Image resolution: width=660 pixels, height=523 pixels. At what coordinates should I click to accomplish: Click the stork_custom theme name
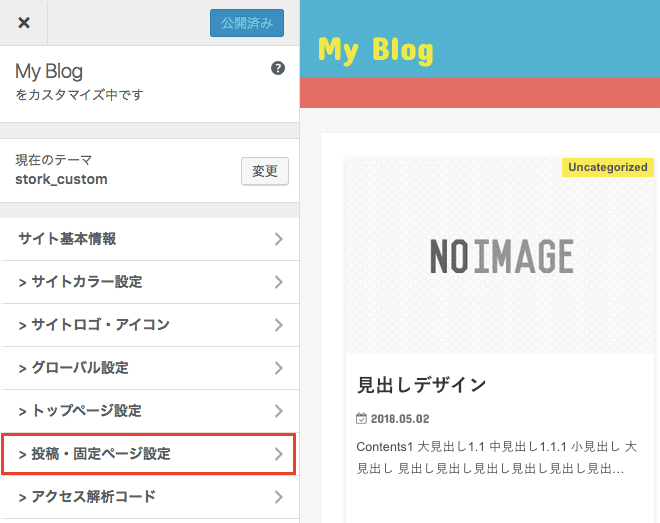(x=61, y=179)
